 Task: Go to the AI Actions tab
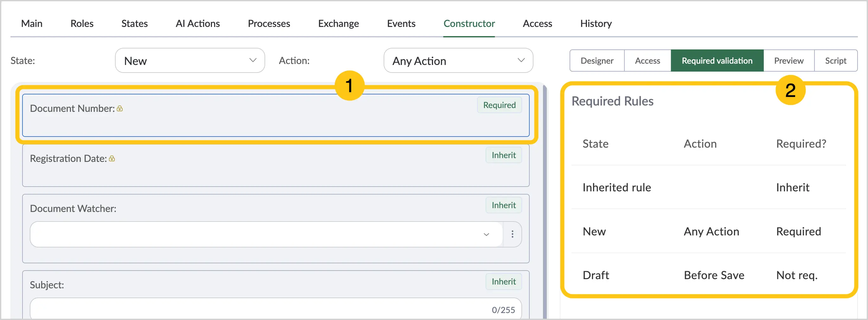click(198, 23)
